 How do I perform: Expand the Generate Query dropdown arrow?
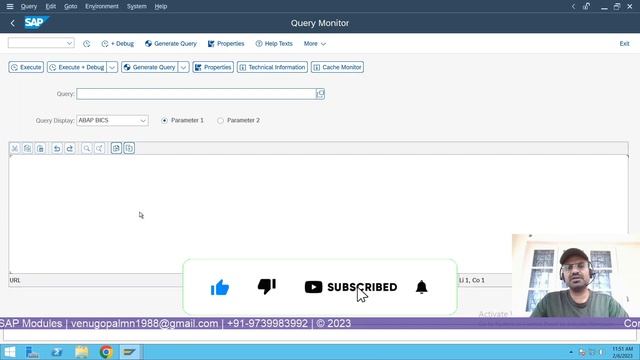[x=184, y=67]
